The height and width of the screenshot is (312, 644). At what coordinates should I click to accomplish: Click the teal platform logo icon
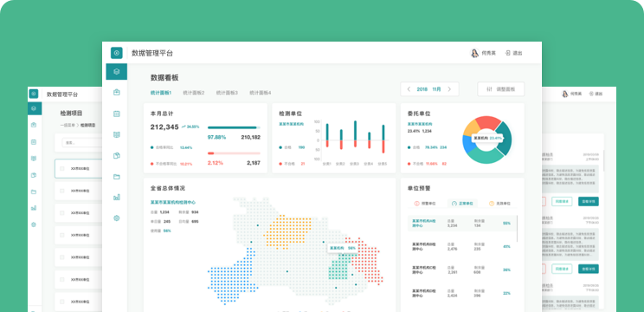[x=117, y=53]
